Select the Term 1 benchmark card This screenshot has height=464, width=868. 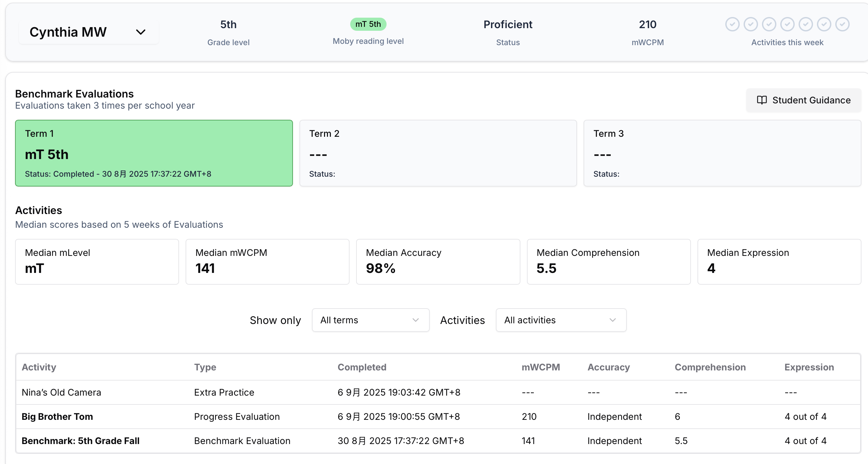(x=154, y=153)
